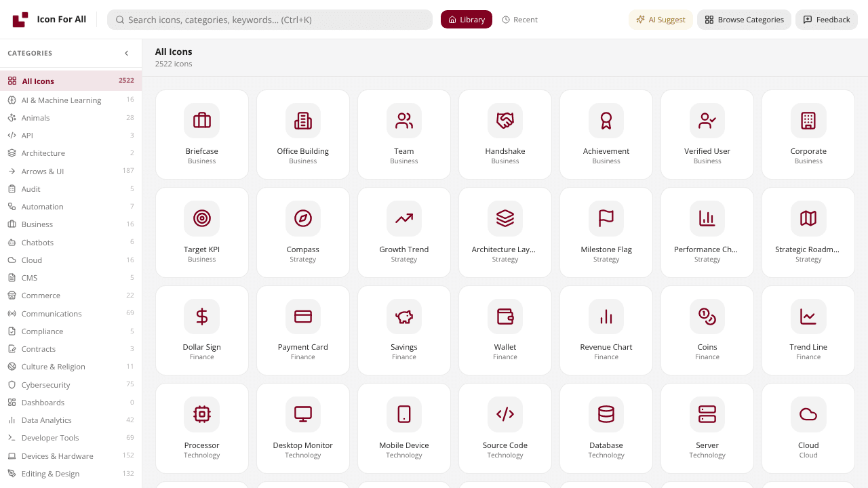Select the Payment Card icon
The height and width of the screenshot is (488, 868).
pyautogui.click(x=303, y=330)
